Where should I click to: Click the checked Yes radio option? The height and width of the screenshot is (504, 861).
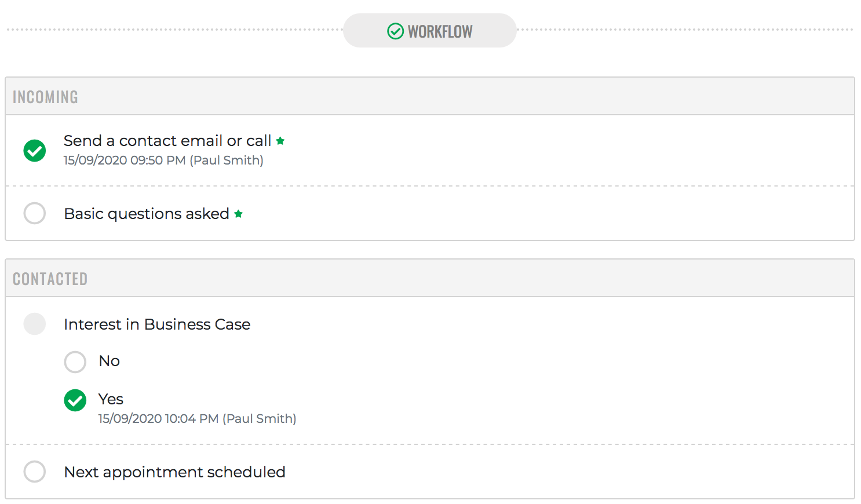click(75, 400)
